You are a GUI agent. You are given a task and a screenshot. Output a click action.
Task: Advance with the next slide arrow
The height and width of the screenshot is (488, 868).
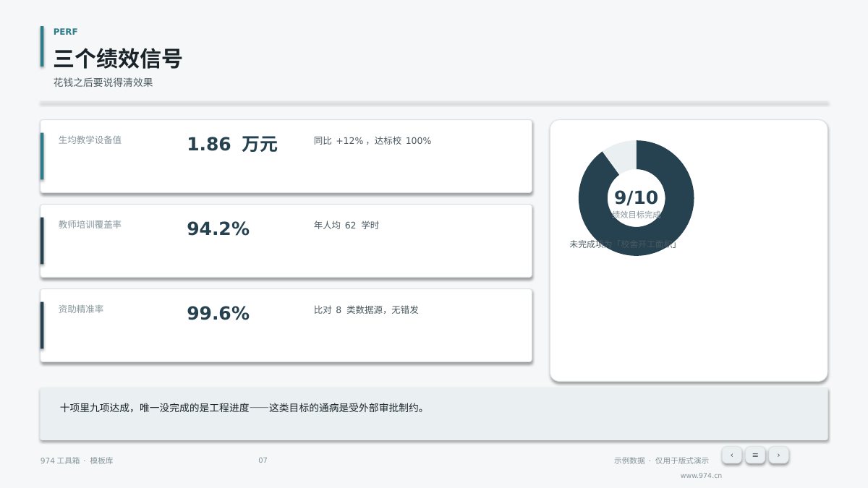778,455
